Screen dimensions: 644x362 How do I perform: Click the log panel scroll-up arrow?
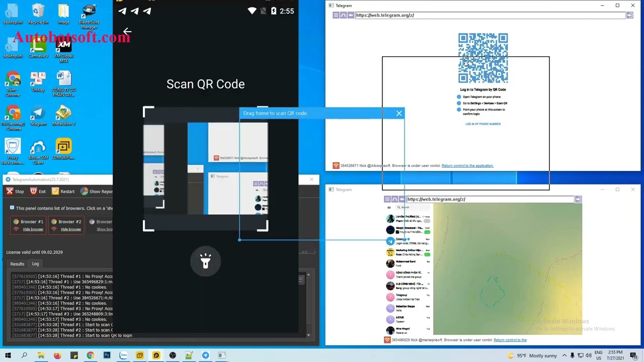308,275
